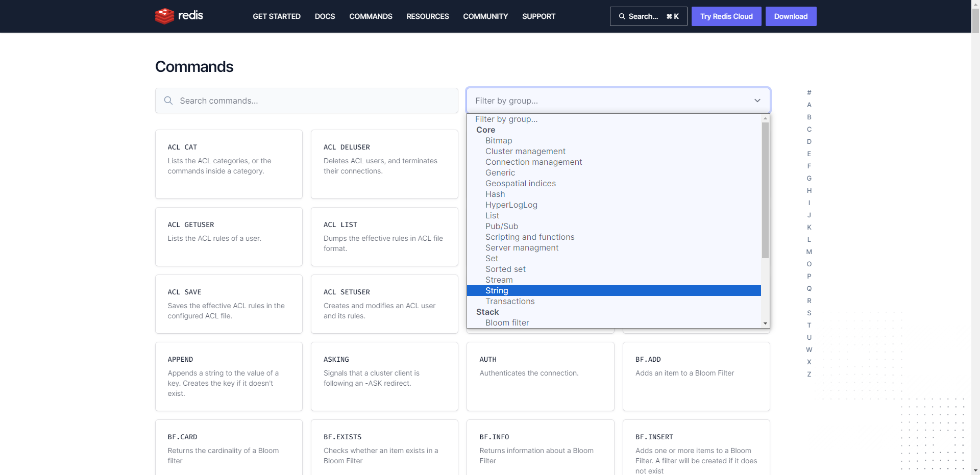Open the BF.INSERT command card
The image size is (980, 475).
coord(696,447)
